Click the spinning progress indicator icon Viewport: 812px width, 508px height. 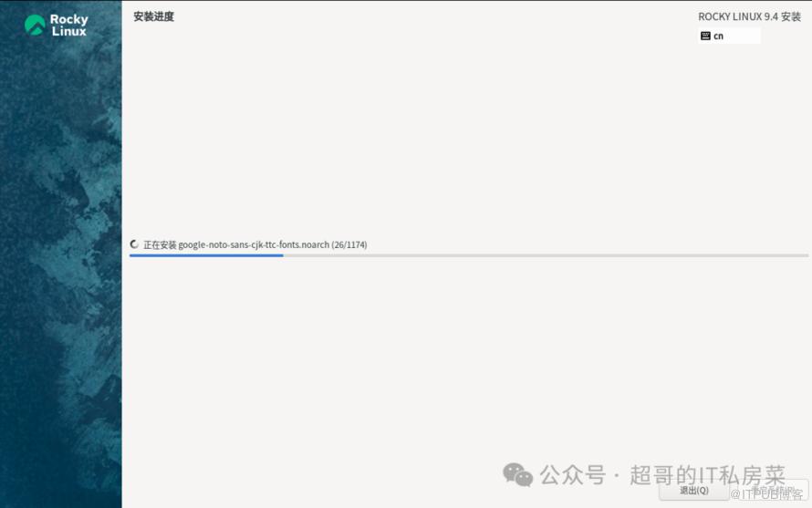135,244
